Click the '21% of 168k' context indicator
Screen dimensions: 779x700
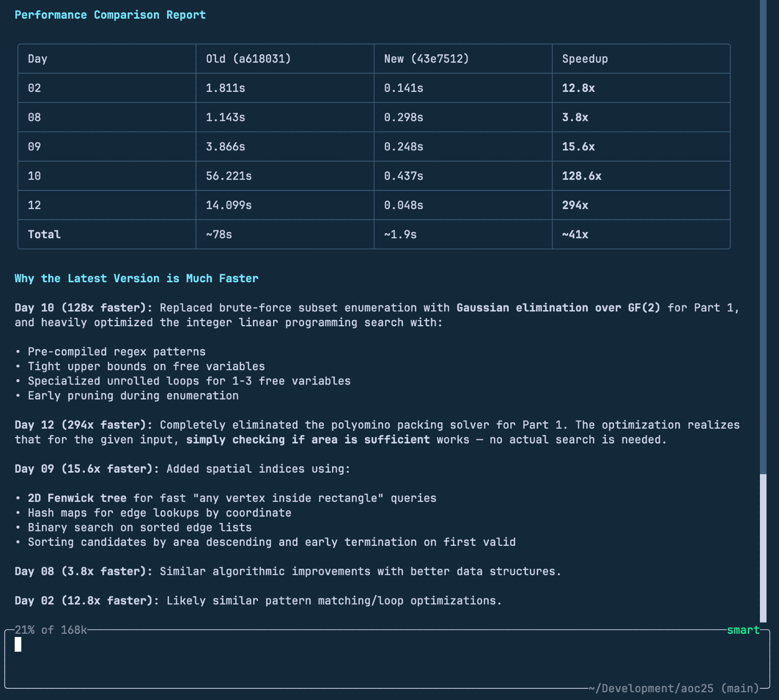coord(51,630)
